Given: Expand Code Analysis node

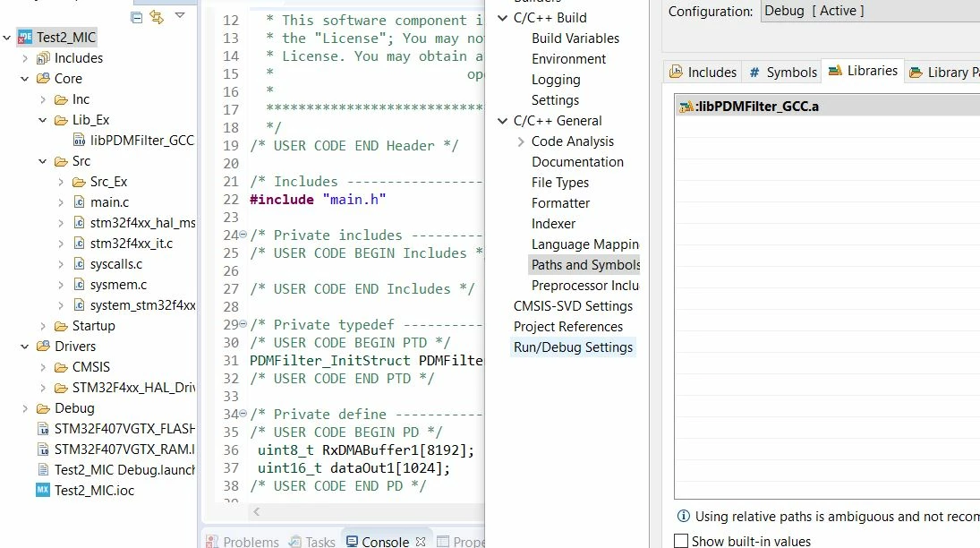Looking at the screenshot, I should pos(521,141).
